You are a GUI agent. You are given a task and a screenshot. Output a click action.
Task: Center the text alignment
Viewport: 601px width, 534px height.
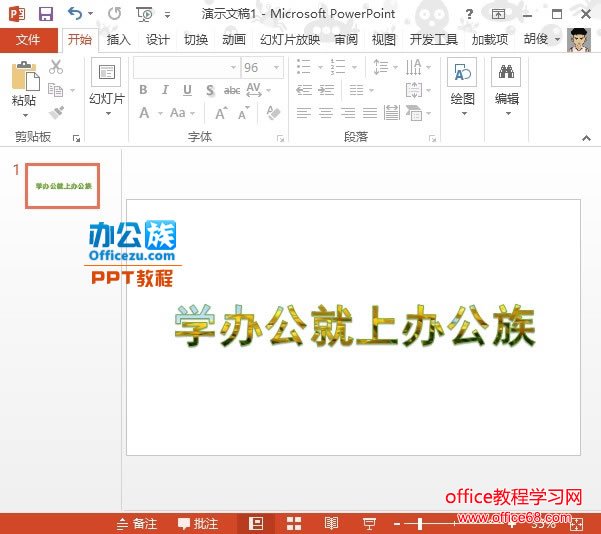pyautogui.click(x=326, y=113)
